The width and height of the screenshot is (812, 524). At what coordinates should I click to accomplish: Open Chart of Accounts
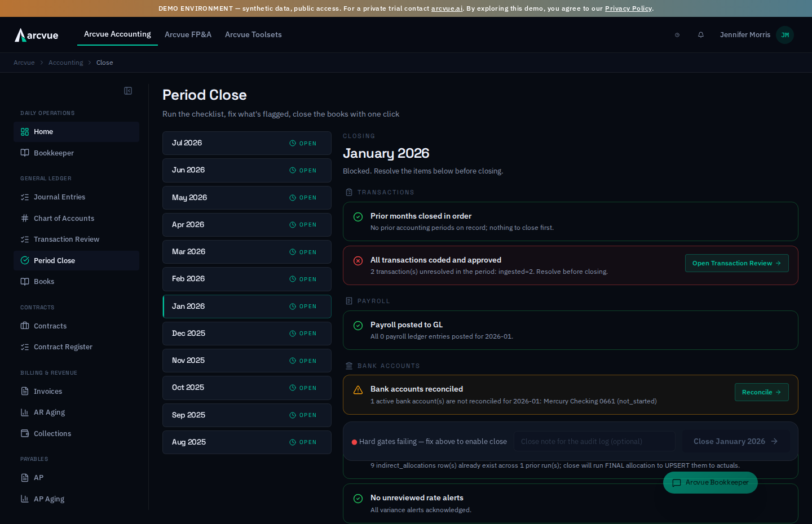[76, 219]
